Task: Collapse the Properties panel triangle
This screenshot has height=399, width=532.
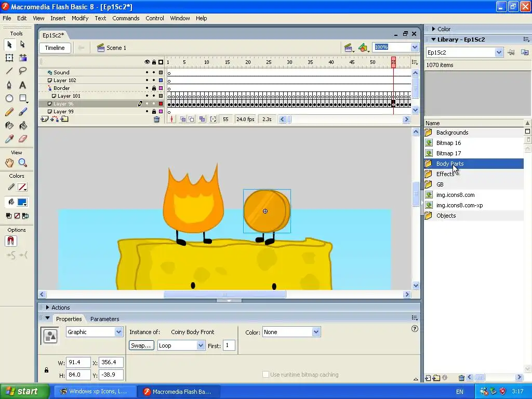Action: (47, 318)
